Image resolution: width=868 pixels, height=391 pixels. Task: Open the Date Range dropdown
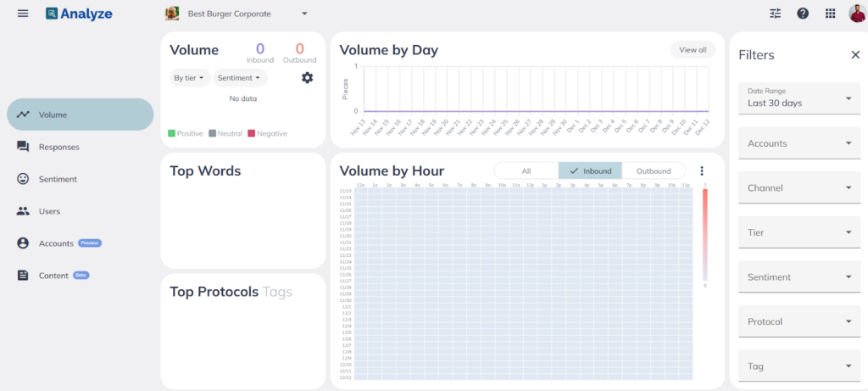coord(799,98)
